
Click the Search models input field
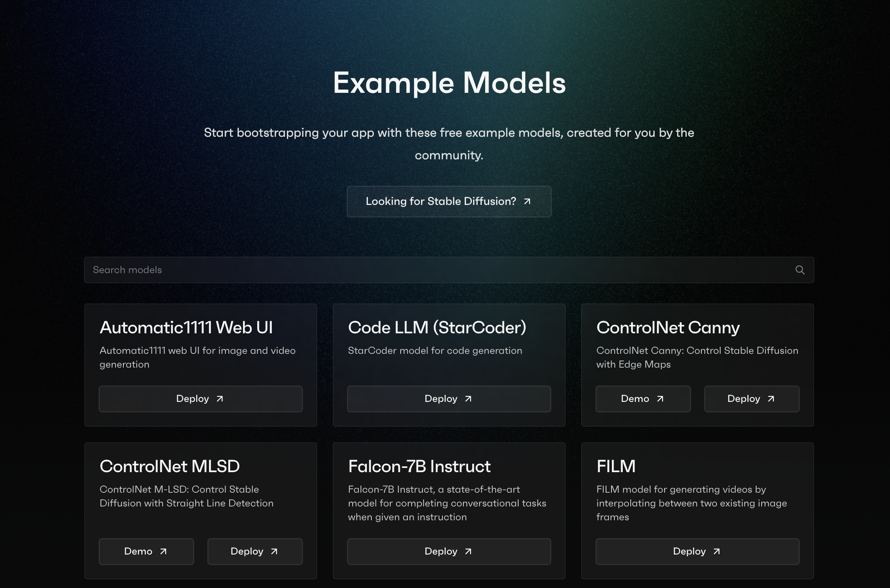435,270
